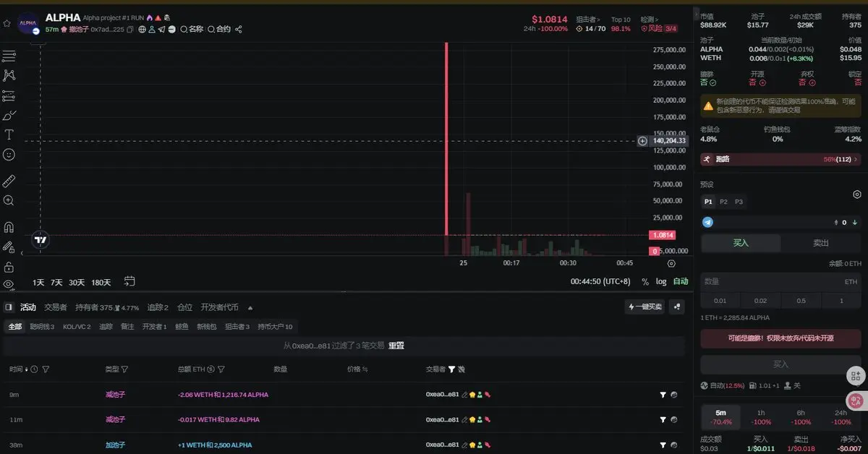Screen dimensions: 868x454
Task: Expand 跑路 56%(112) rug bar
Action: [x=781, y=159]
